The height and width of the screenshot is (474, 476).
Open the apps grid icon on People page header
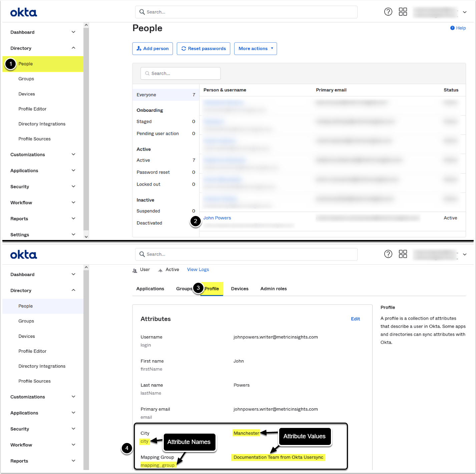tap(403, 12)
